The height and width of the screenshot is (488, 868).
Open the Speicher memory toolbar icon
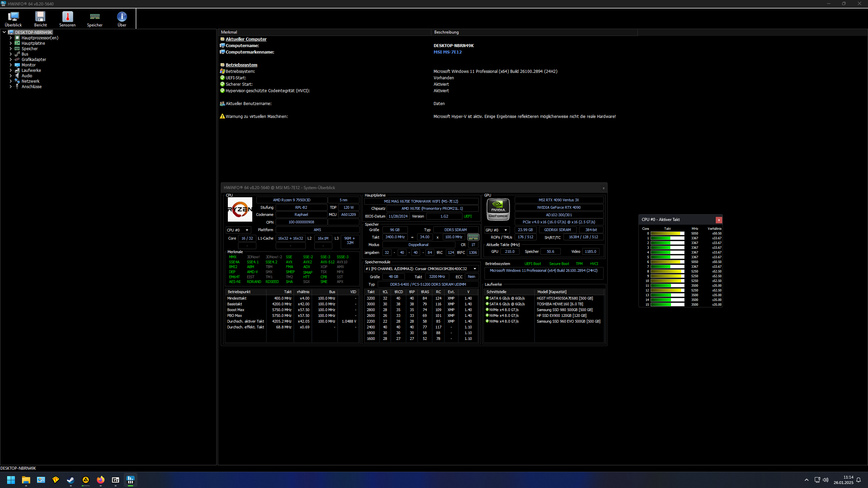95,19
